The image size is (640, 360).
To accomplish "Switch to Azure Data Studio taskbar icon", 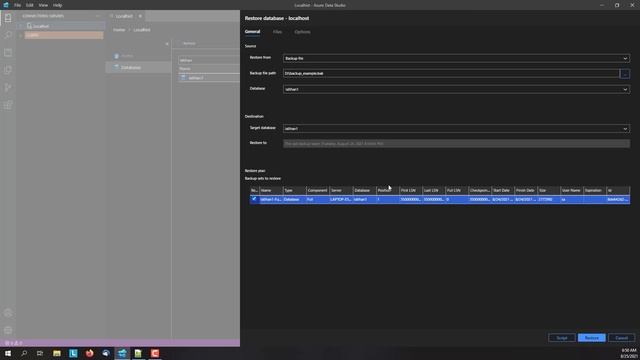I will pyautogui.click(x=122, y=353).
